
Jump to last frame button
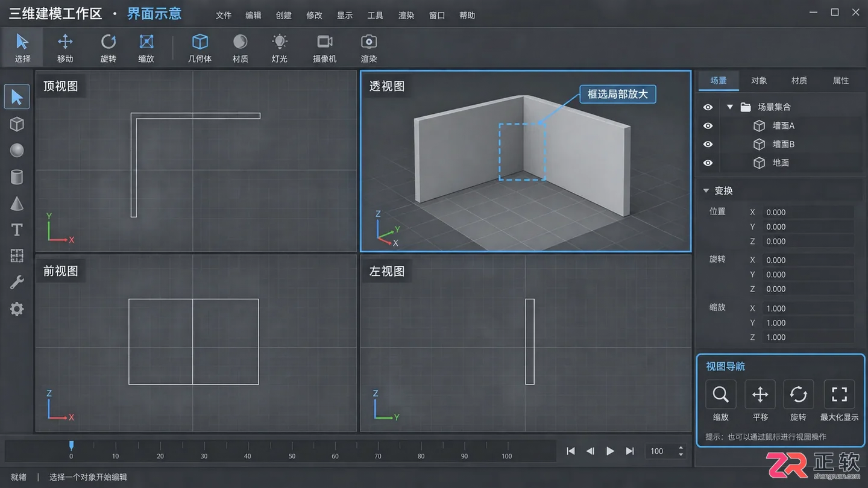tap(630, 451)
